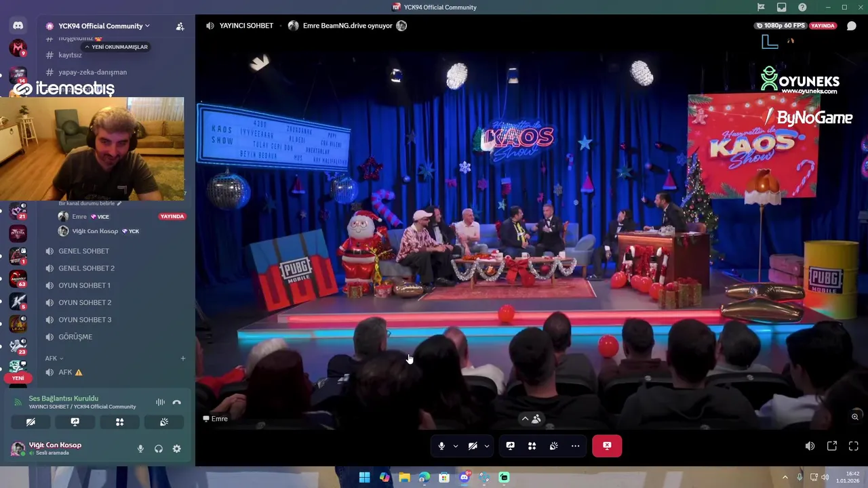
Task: Open server icon with 21 badge
Action: click(x=18, y=211)
